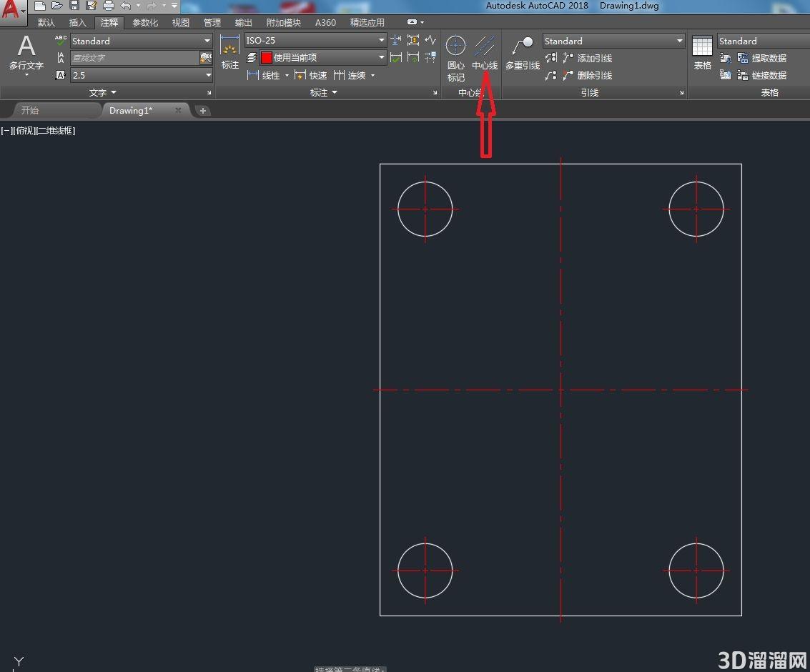Click the dimension layer stack icon

(252, 57)
